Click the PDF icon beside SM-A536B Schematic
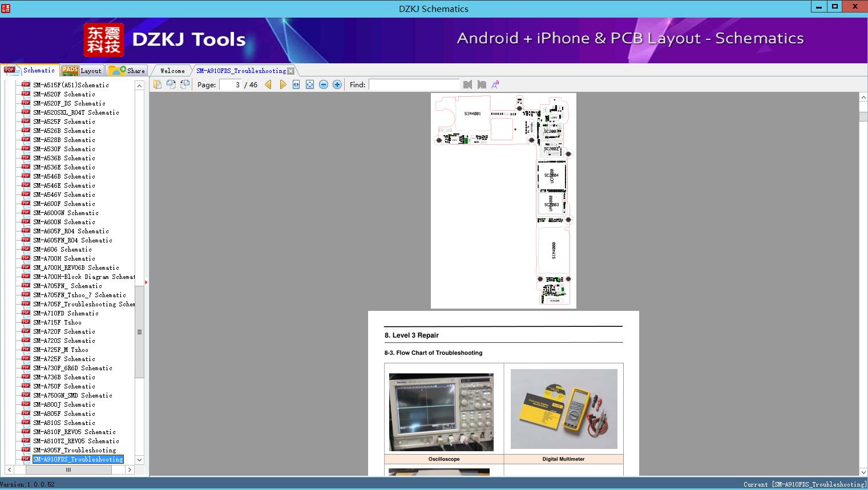Screen dimensions: 868x490 [x=26, y=157]
